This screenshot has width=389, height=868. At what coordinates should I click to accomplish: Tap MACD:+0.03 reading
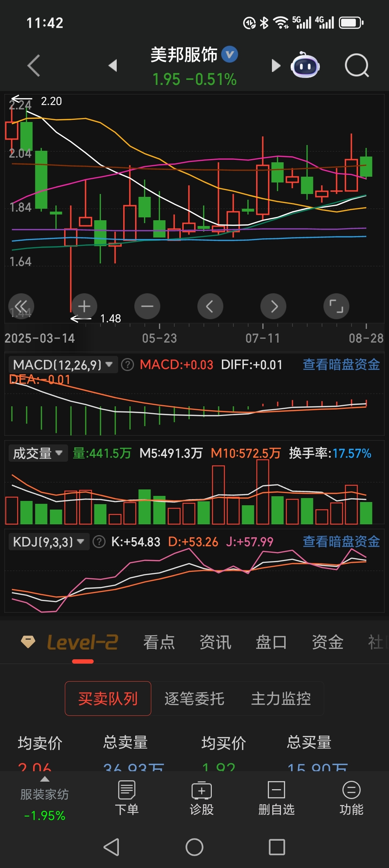pyautogui.click(x=176, y=365)
